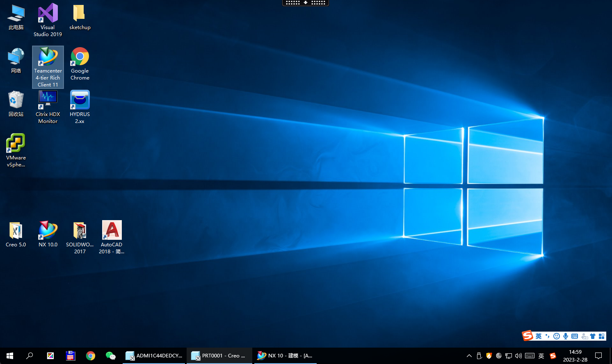Viewport: 612px width, 364px height.
Task: Select the Visual Studio 2019 desktop shortcut
Action: pos(48,20)
